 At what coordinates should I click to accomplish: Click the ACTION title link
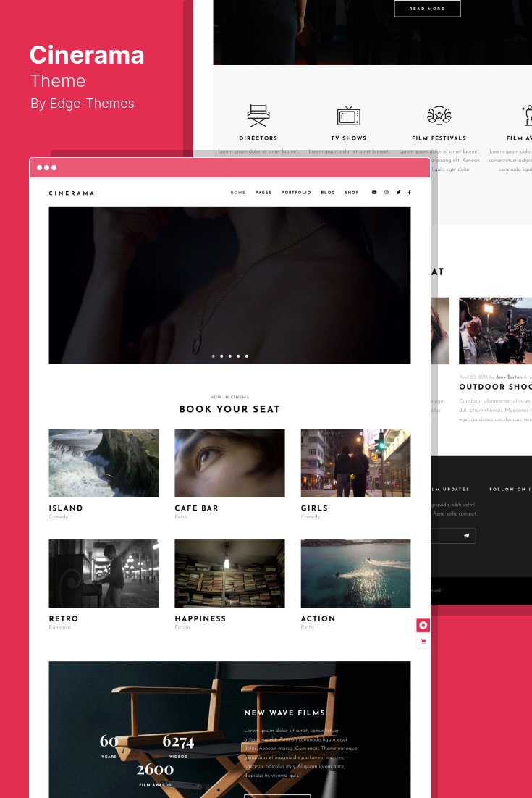coord(318,618)
